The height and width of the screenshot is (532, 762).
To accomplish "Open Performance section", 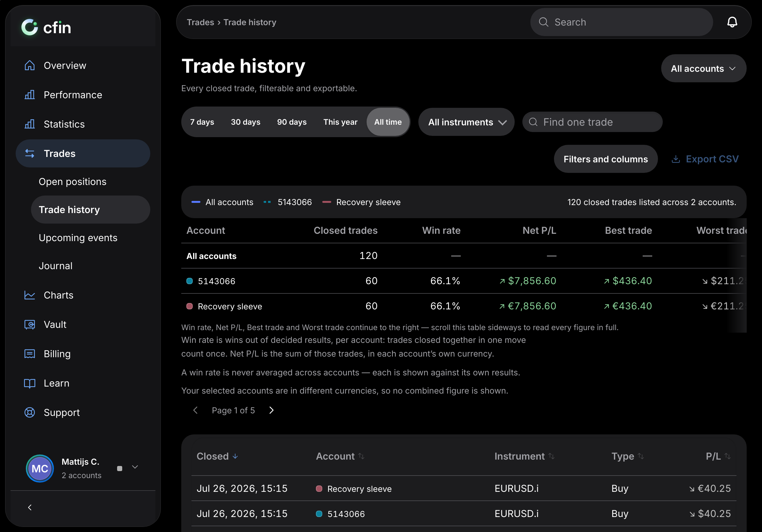I will pyautogui.click(x=83, y=95).
